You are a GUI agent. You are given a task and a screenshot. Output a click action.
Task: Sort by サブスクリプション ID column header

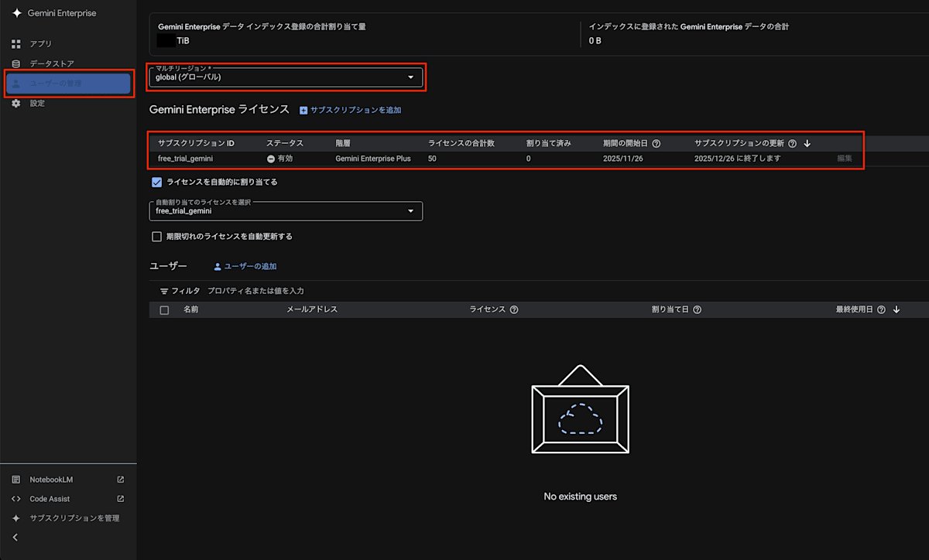coord(196,143)
